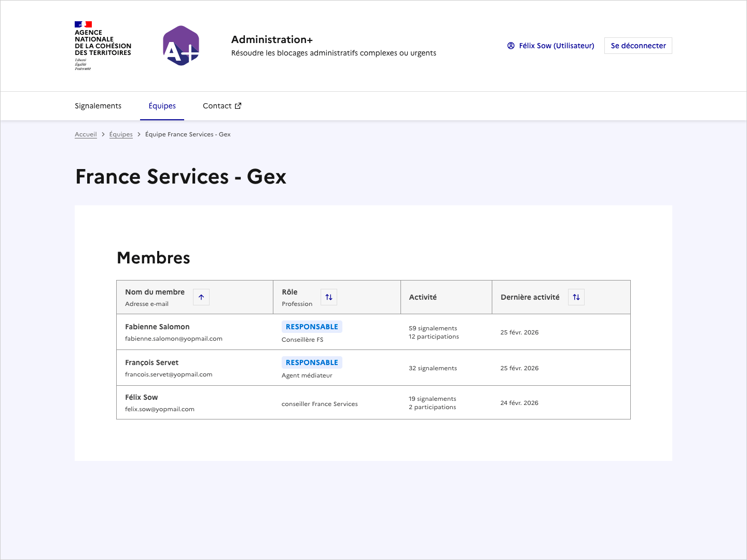This screenshot has height=560, width=747.
Task: Click François Servet's RESPONSABLE badge
Action: coord(312,362)
